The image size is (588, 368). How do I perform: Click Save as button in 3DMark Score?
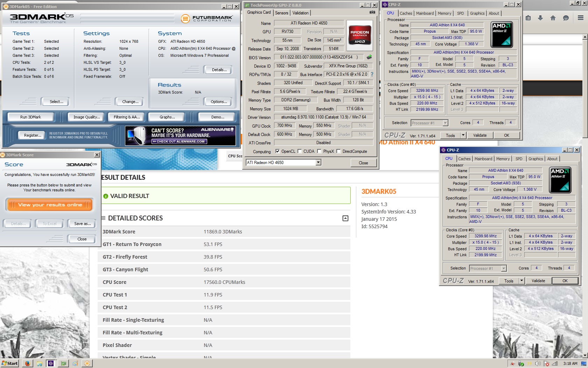click(82, 224)
